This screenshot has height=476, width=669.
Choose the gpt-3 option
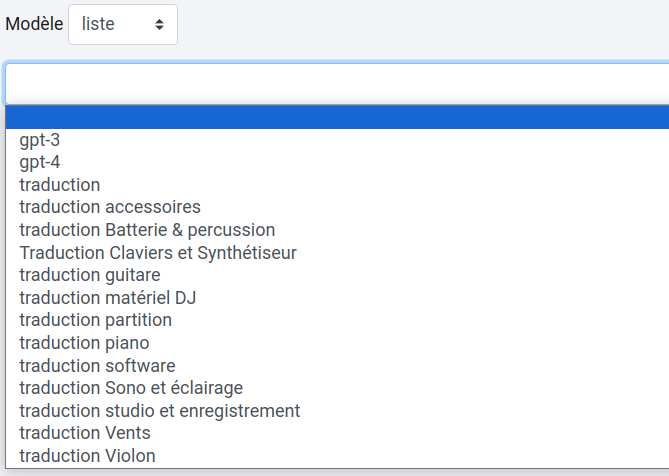(40, 140)
